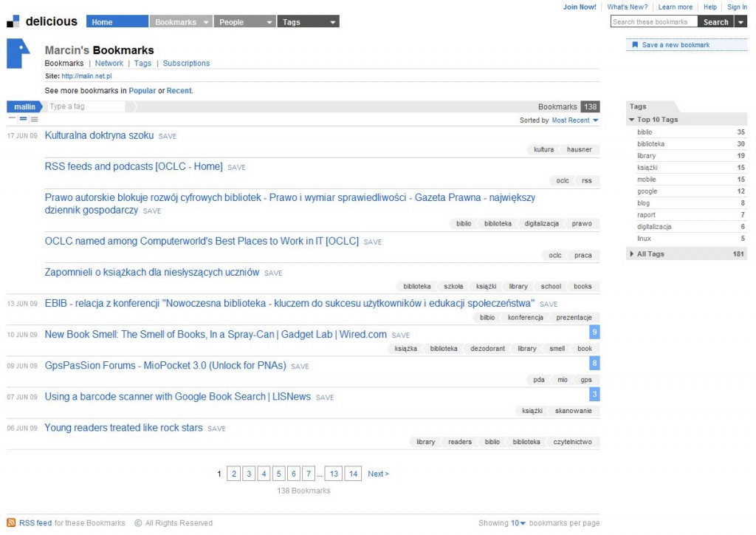Go to page 7 of bookmarks
Screen dimensions: 756x535
[309, 474]
